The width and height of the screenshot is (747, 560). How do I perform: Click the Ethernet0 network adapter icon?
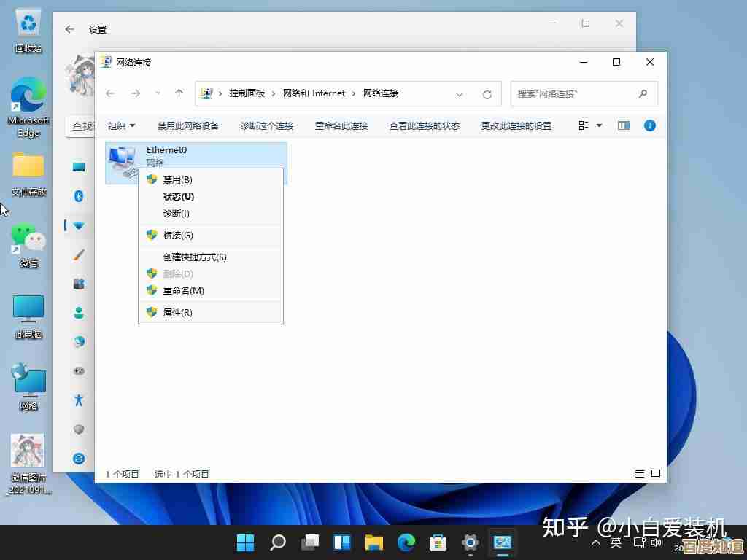point(121,160)
